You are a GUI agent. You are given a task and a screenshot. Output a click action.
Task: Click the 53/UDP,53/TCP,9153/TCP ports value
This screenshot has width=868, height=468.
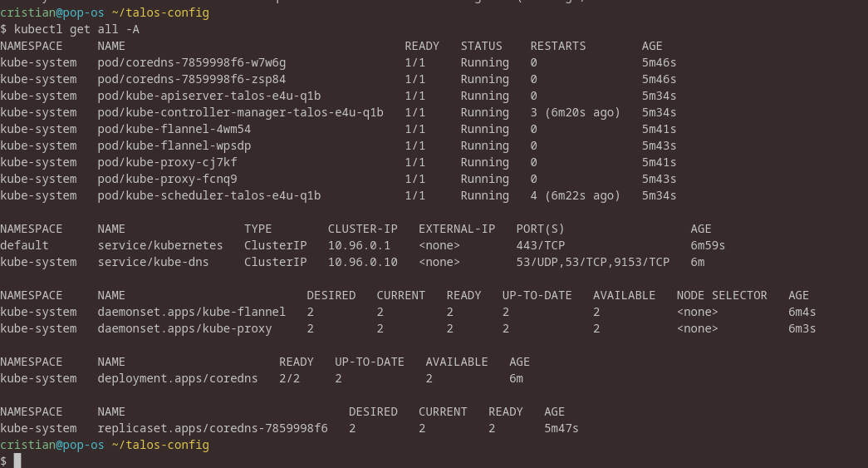(x=592, y=262)
